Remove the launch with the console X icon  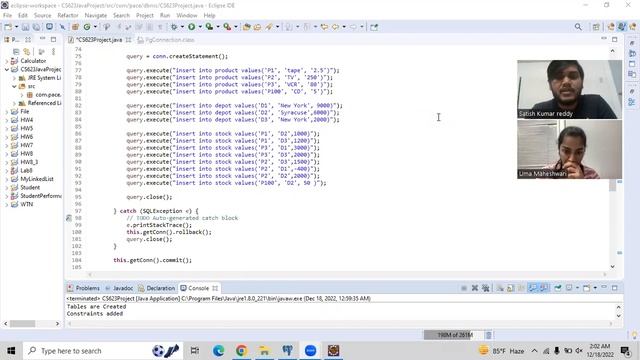tap(475, 288)
